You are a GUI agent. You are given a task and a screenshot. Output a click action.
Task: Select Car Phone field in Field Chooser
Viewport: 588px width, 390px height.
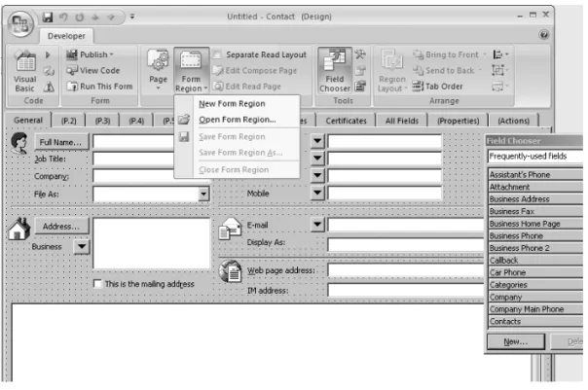coord(535,272)
